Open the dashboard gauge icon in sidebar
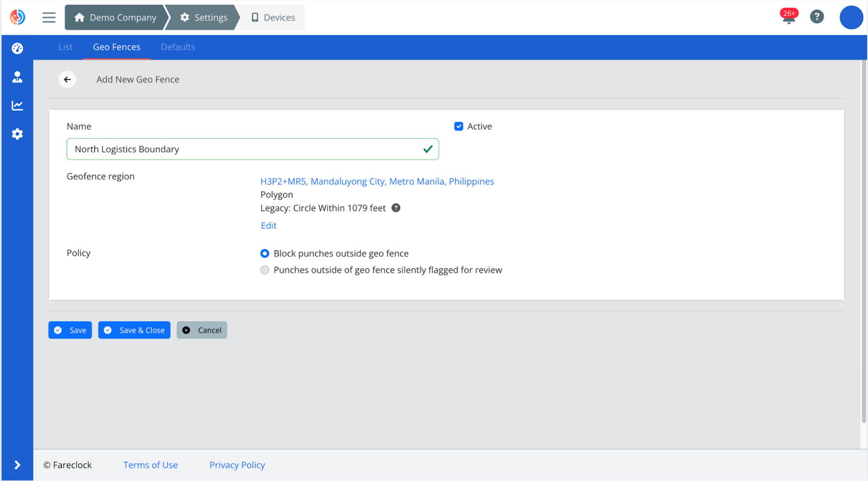 [17, 48]
